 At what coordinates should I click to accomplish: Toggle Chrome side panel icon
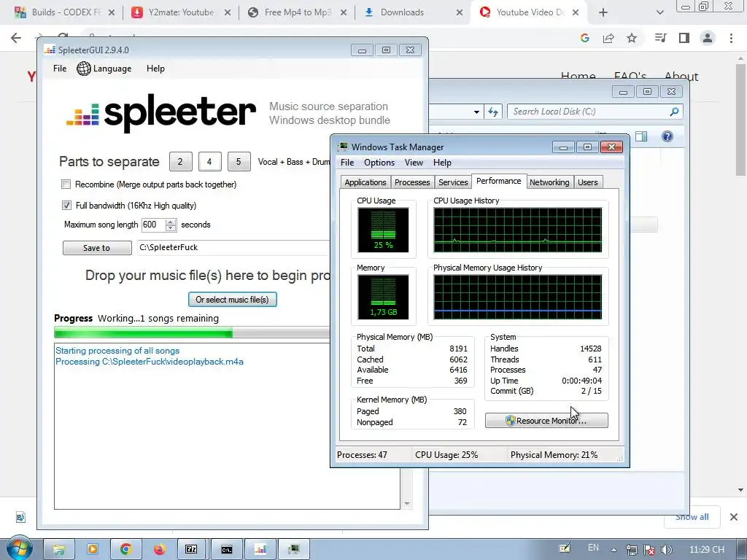click(684, 38)
